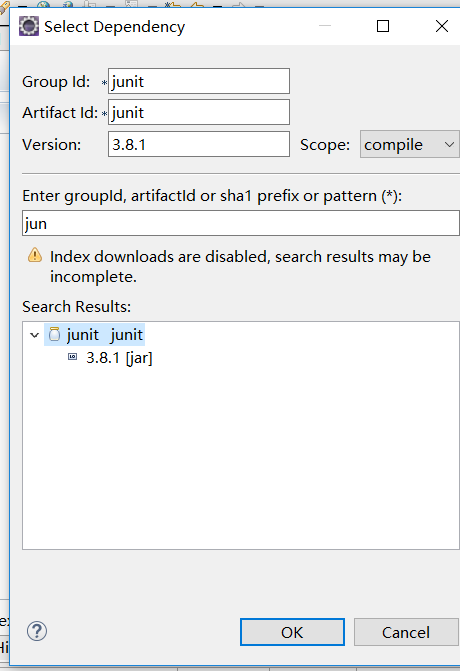
Task: Click the Cancel button
Action: 406,632
